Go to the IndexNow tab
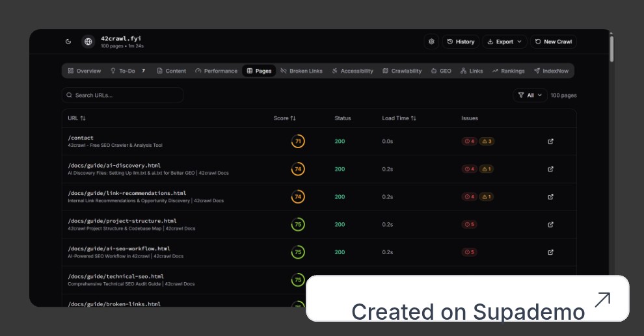 coord(551,71)
